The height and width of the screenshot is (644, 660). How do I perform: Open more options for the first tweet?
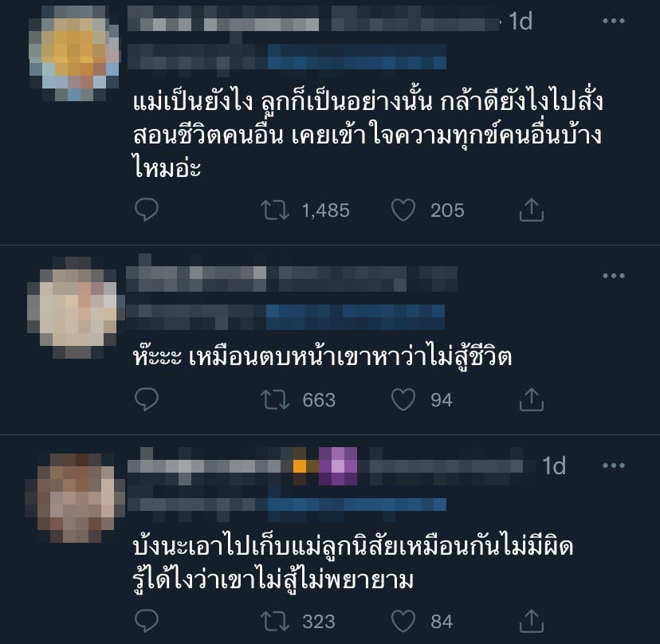pyautogui.click(x=613, y=21)
